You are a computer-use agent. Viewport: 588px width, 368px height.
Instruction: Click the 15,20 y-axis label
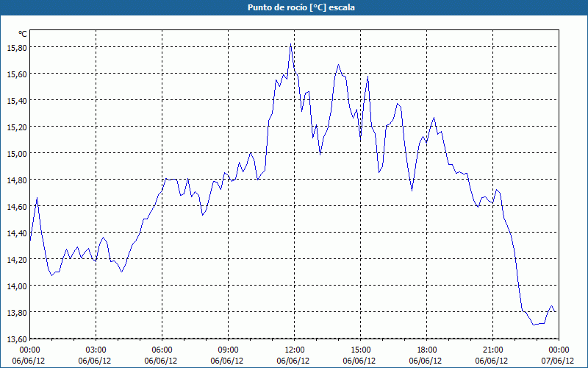click(17, 127)
